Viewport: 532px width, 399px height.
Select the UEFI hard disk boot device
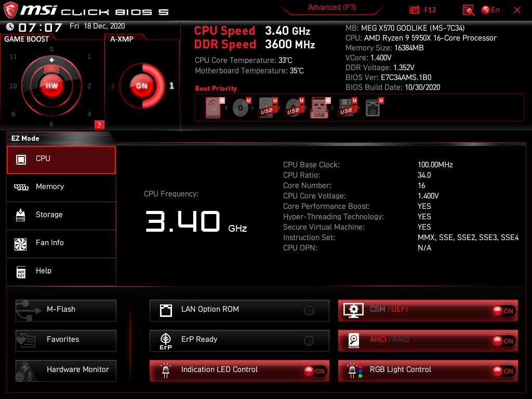click(x=215, y=108)
